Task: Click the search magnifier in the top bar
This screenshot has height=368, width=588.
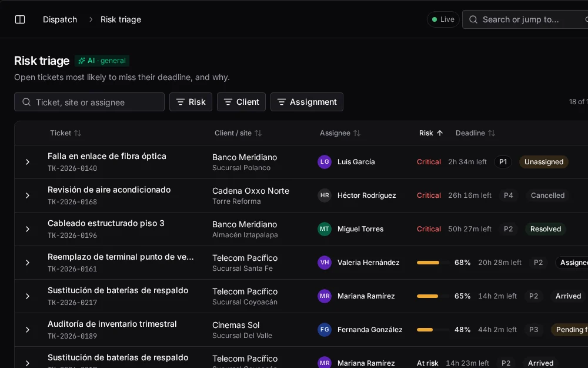Action: point(473,19)
